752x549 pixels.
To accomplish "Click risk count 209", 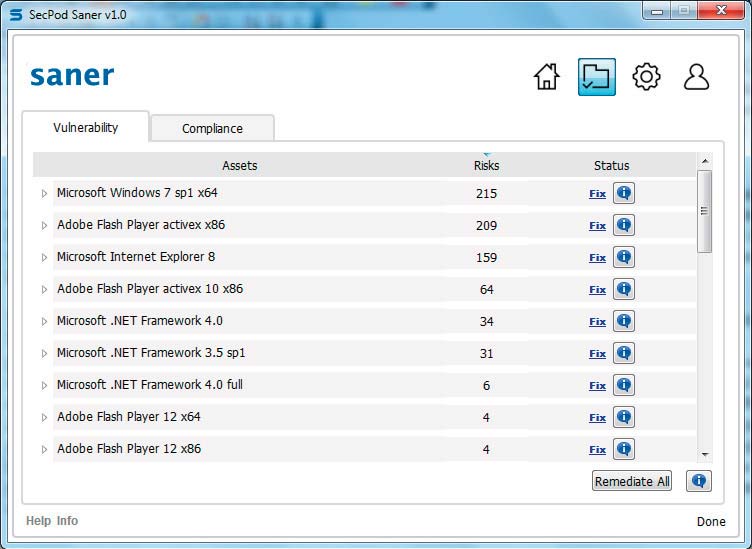I will (x=486, y=226).
